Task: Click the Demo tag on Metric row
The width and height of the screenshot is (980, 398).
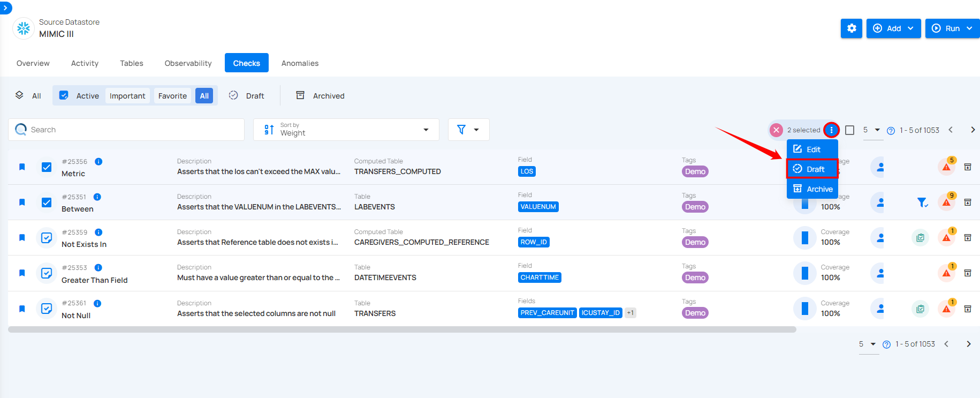Action: coord(695,171)
